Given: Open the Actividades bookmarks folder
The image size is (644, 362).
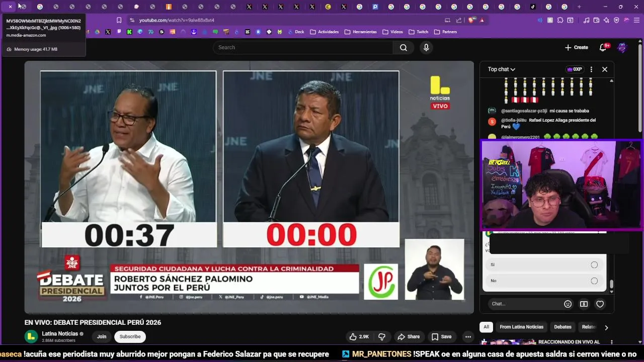Looking at the screenshot, I should (x=324, y=32).
